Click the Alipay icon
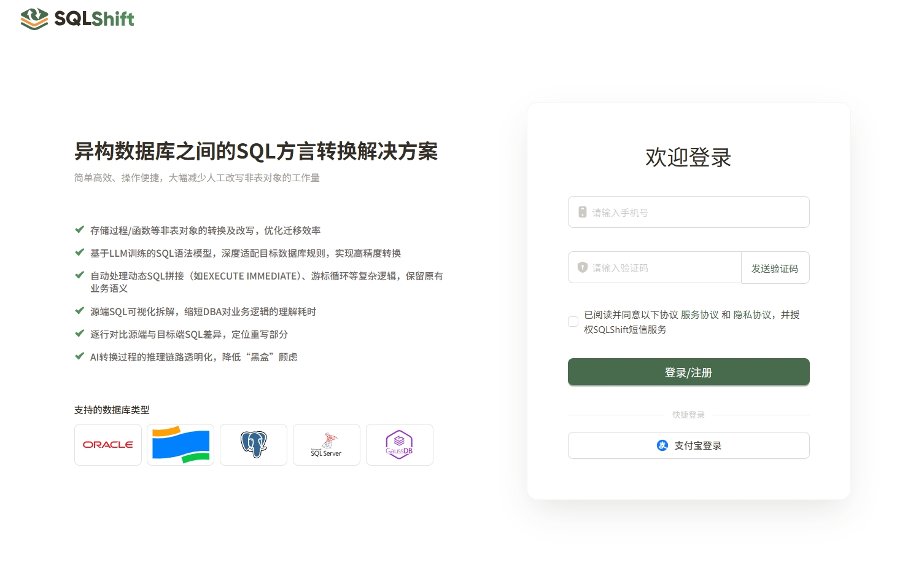 coord(662,445)
